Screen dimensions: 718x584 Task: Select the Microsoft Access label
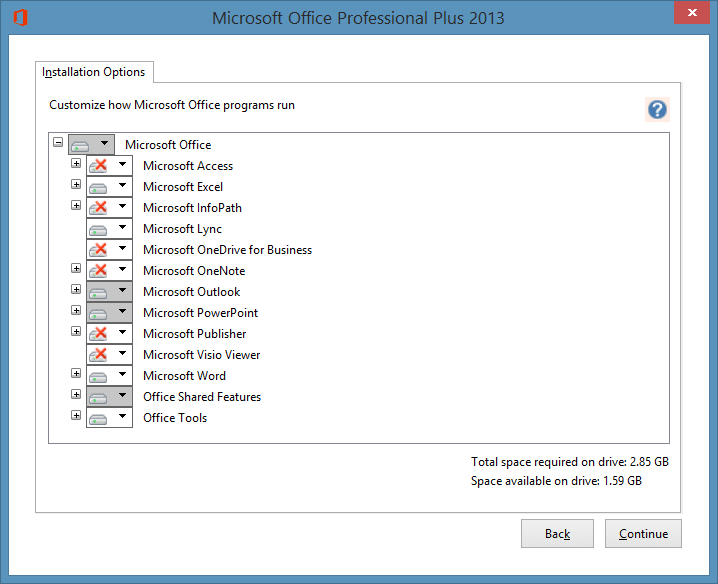coord(188,166)
